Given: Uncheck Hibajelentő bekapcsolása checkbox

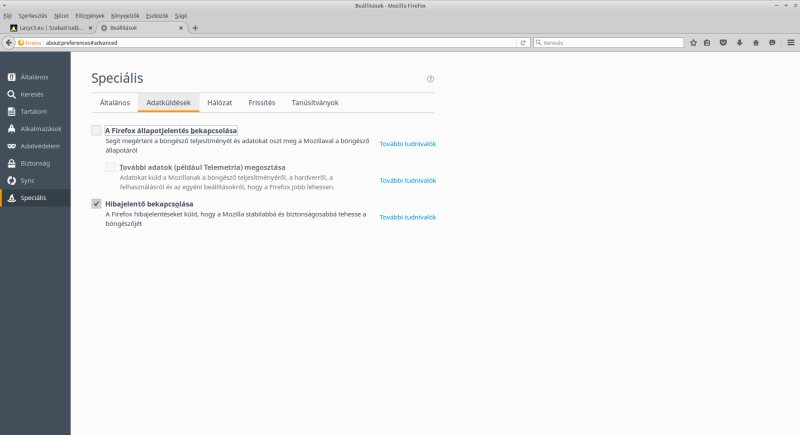Looking at the screenshot, I should (x=96, y=204).
